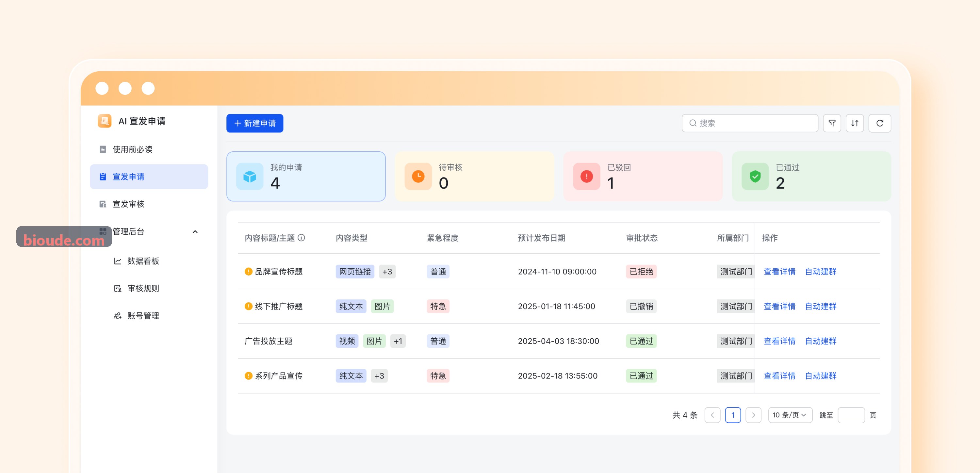Screen dimensions: 980x473
Task: Click the info icon beside 内容标题/主题
Action: tap(301, 238)
